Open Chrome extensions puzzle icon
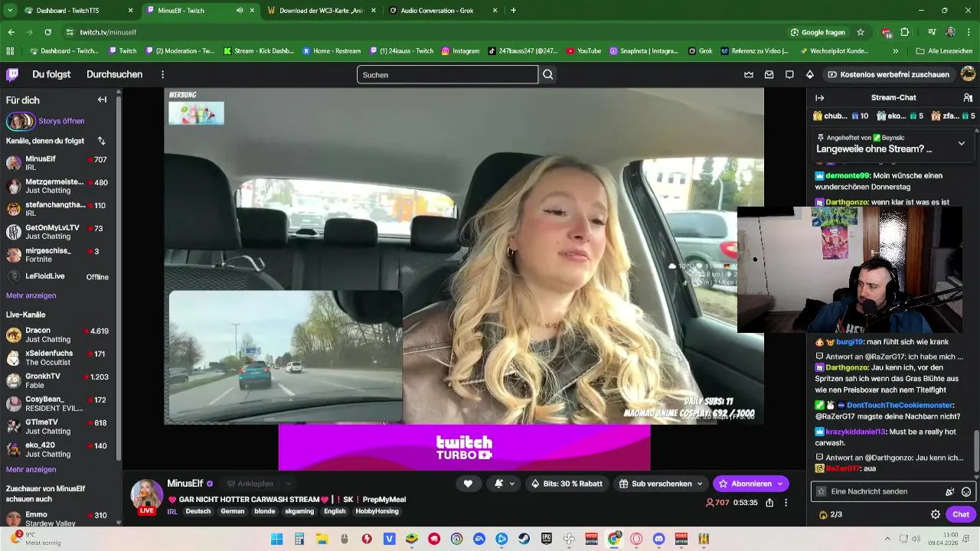The width and height of the screenshot is (980, 551). click(x=905, y=32)
